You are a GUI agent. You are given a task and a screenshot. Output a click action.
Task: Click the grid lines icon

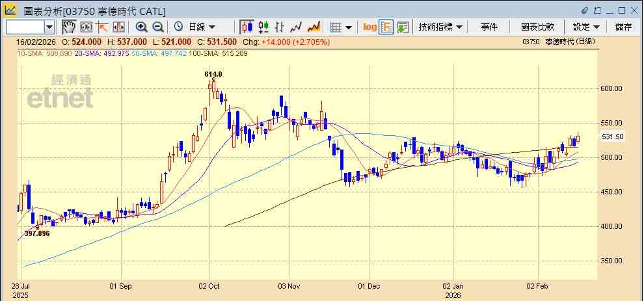tap(336, 27)
